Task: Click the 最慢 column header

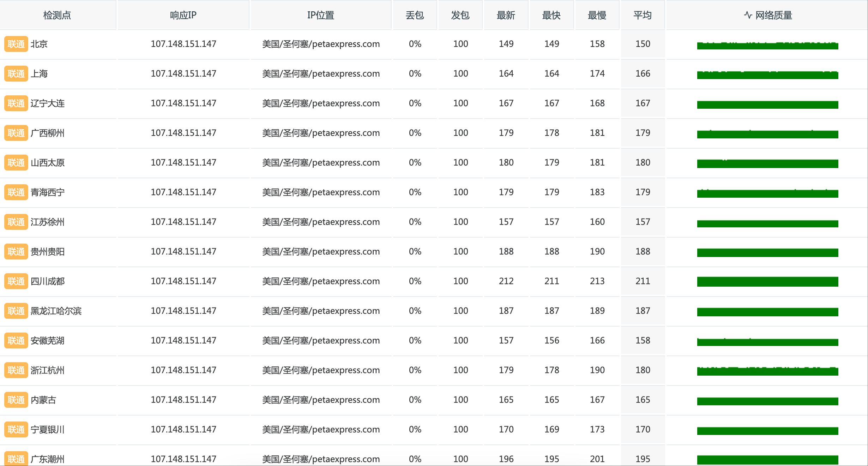Action: pyautogui.click(x=597, y=15)
